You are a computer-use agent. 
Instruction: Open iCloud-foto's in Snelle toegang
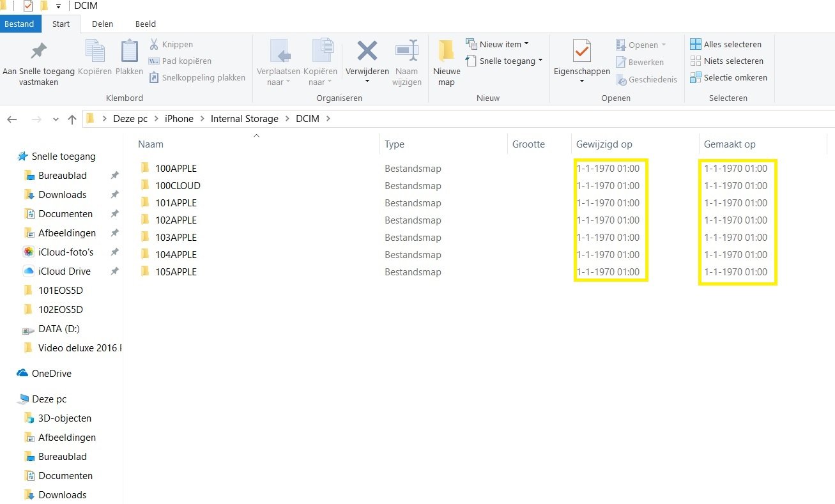[x=65, y=252]
